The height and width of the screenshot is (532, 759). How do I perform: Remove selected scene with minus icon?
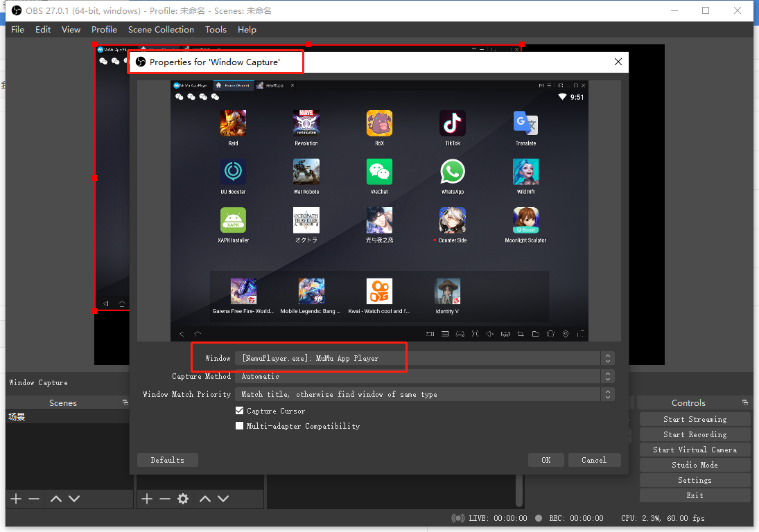coord(34,499)
